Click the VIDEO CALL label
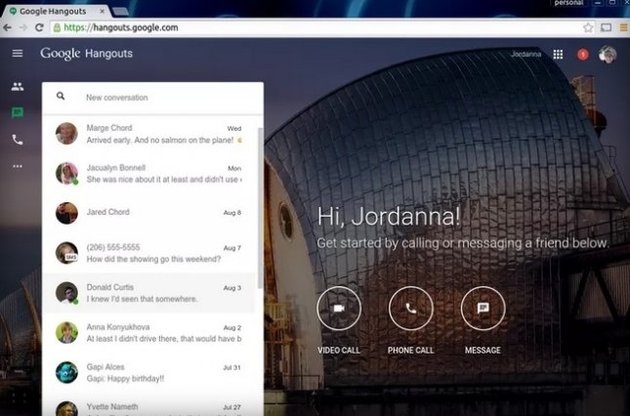This screenshot has height=416, width=630. (339, 350)
